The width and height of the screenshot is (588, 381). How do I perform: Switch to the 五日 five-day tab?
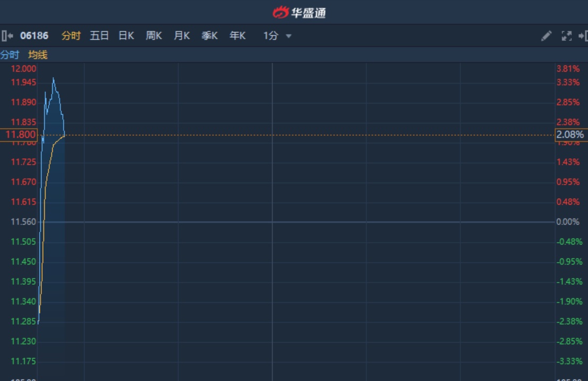pyautogui.click(x=99, y=36)
